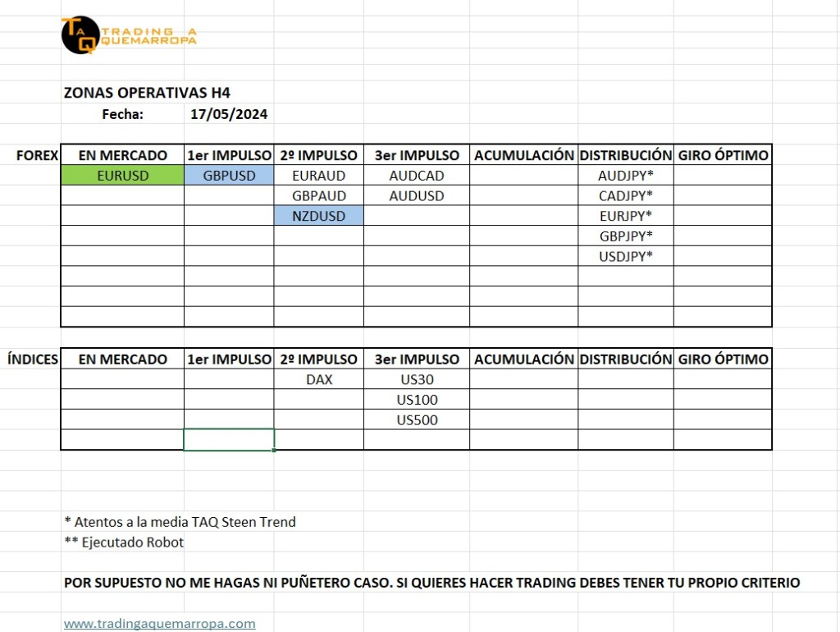Click the GBPAUD cell
Screen dimensions: 840x632
[318, 195]
